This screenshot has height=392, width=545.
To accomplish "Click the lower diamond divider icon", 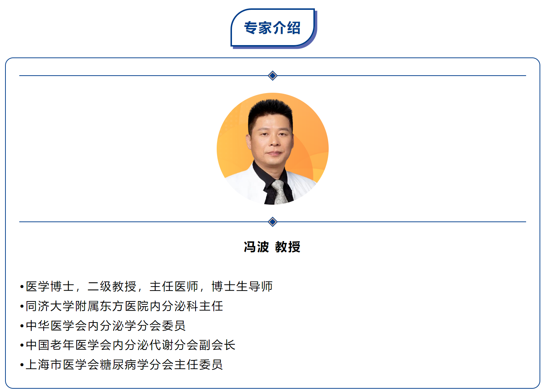I will pyautogui.click(x=273, y=222).
